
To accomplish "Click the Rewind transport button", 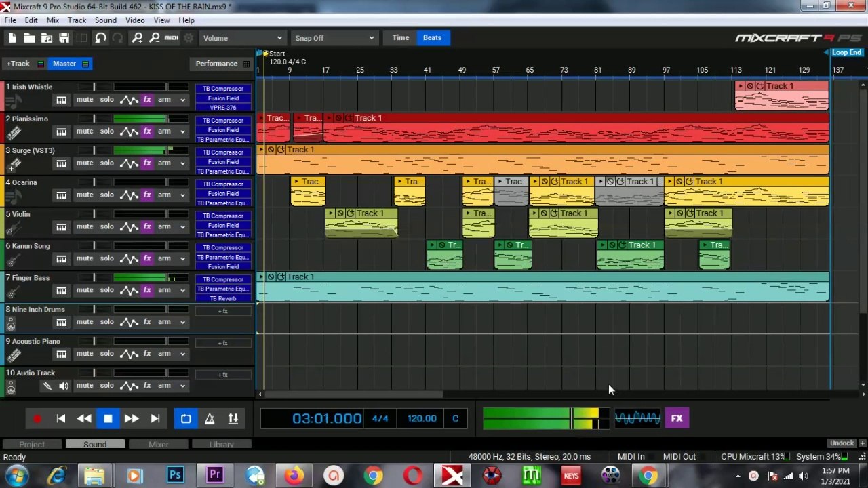I will [84, 419].
